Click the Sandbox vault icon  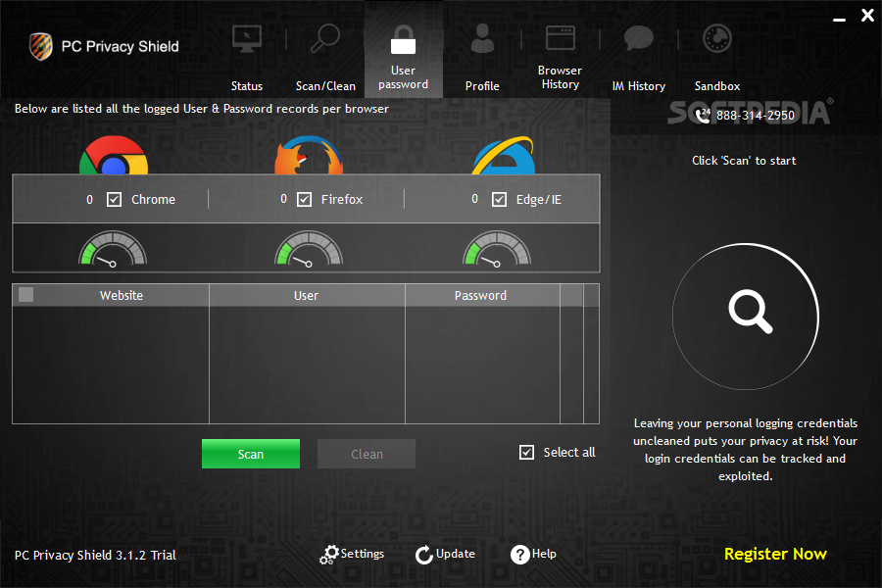pos(717,39)
